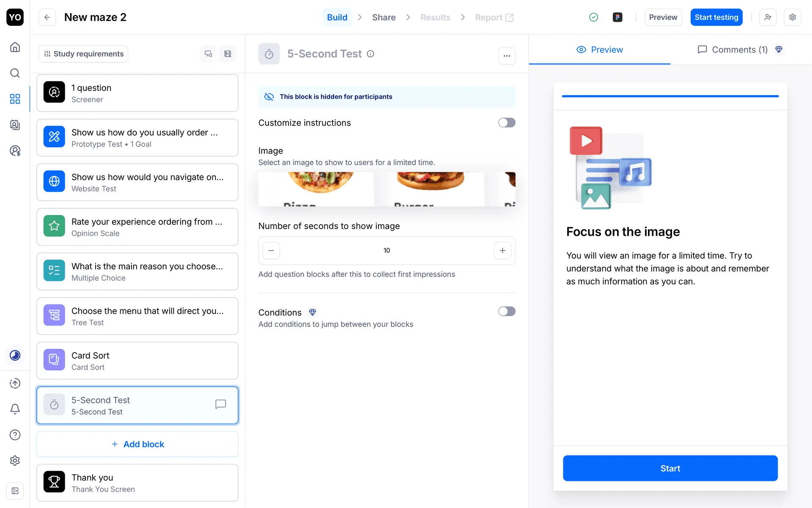The image size is (812, 508).
Task: Click the back arrow beside the maze title
Action: (x=47, y=17)
